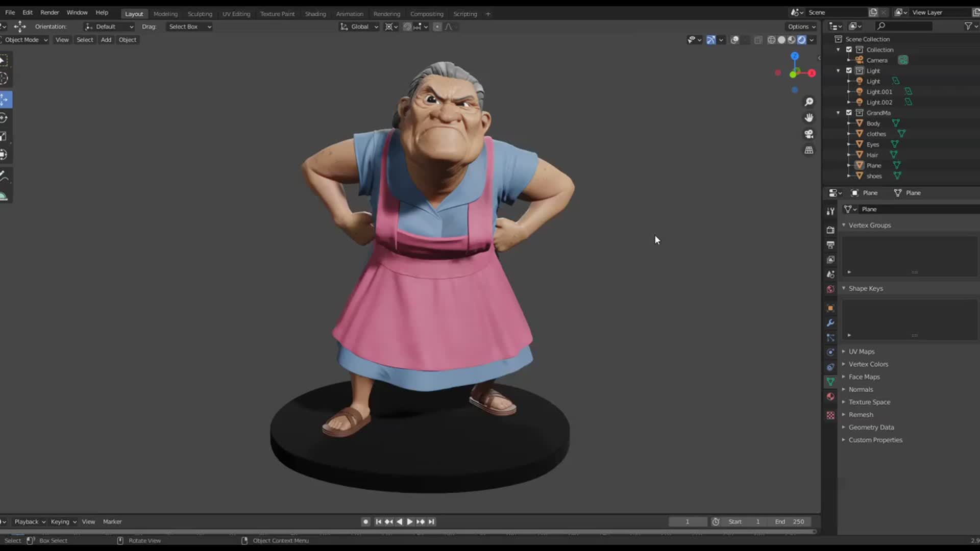Click the End frame field showing 250
Viewport: 980px width, 551px height.
pyautogui.click(x=789, y=521)
